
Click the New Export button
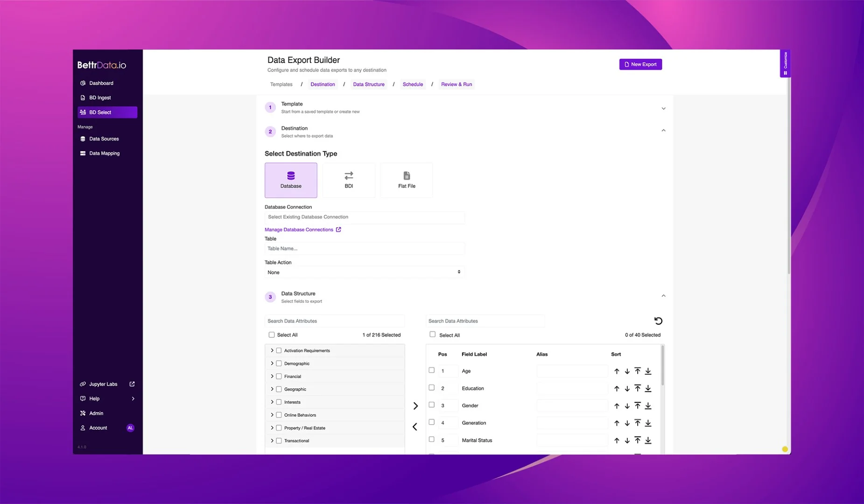click(640, 64)
